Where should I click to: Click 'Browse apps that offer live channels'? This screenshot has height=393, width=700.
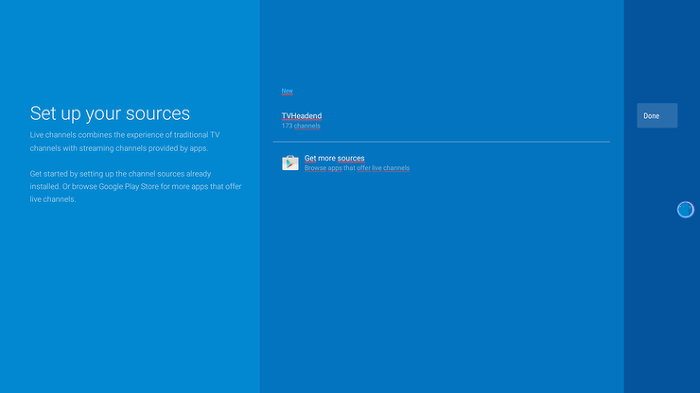(x=357, y=168)
